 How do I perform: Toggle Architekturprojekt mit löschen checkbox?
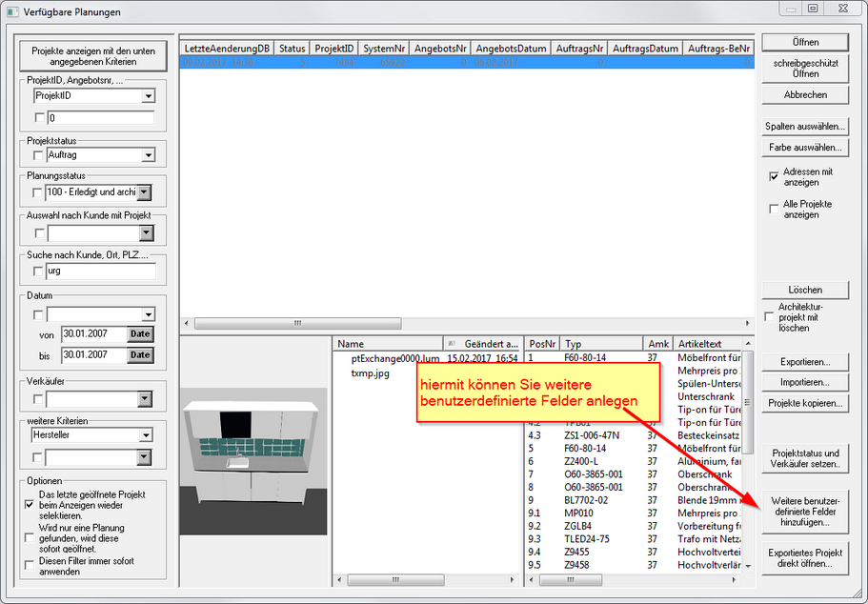coord(770,316)
